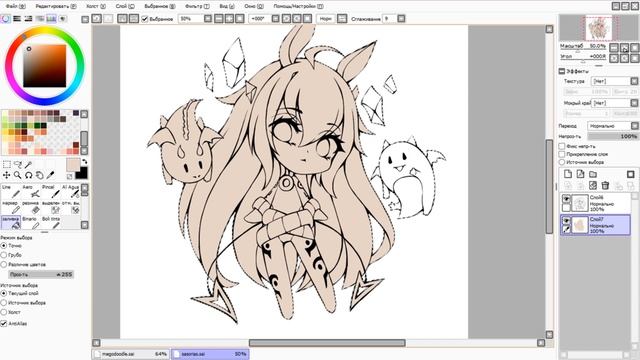The height and width of the screenshot is (360, 640).
Task: Open the rotation angle dropdown in toolbar
Action: coord(276,19)
